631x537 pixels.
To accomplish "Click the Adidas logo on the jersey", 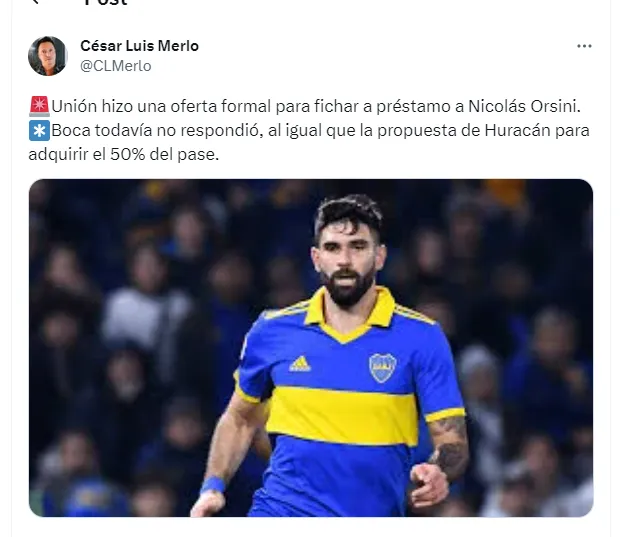I will [300, 363].
